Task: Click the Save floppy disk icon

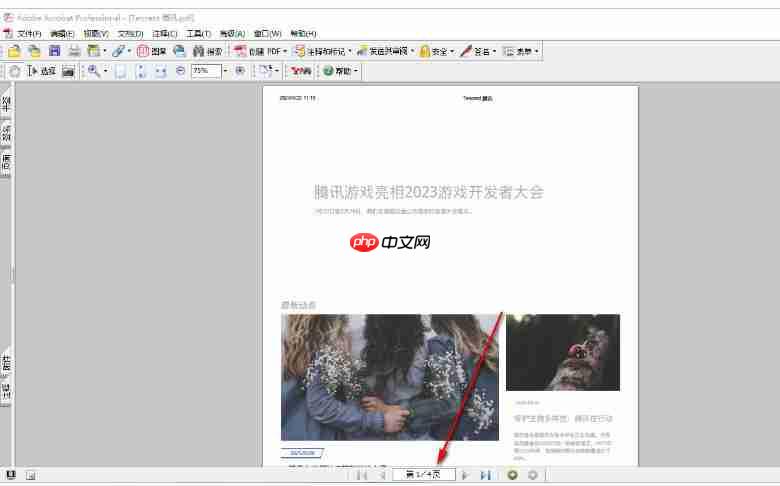Action: pyautogui.click(x=54, y=51)
